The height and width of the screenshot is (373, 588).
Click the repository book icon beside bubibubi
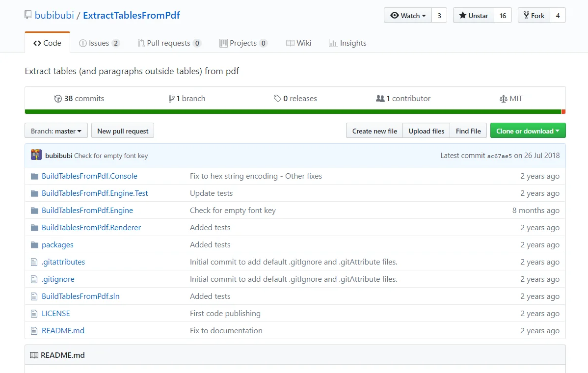[28, 15]
